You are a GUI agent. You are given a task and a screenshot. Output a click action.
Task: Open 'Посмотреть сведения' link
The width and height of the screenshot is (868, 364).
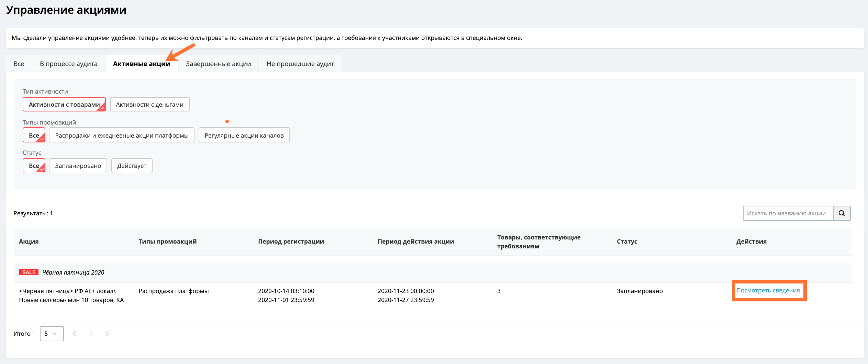(768, 290)
